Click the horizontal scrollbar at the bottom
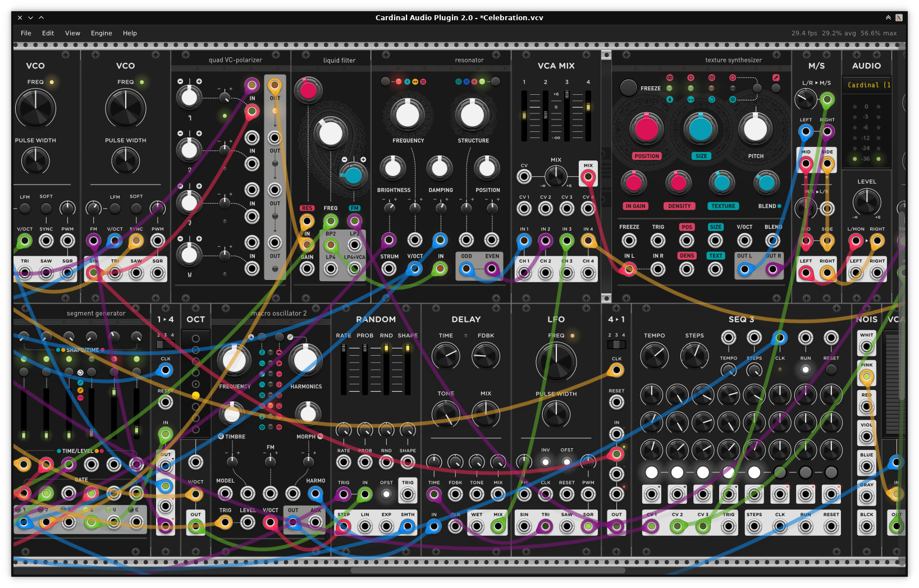The height and width of the screenshot is (588, 919). pos(487,570)
